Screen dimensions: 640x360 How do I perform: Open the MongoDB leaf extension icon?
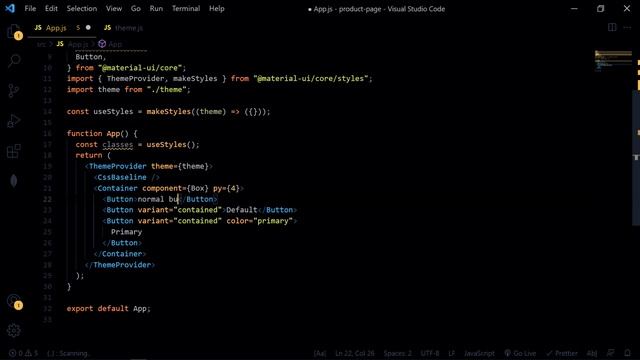[13, 181]
